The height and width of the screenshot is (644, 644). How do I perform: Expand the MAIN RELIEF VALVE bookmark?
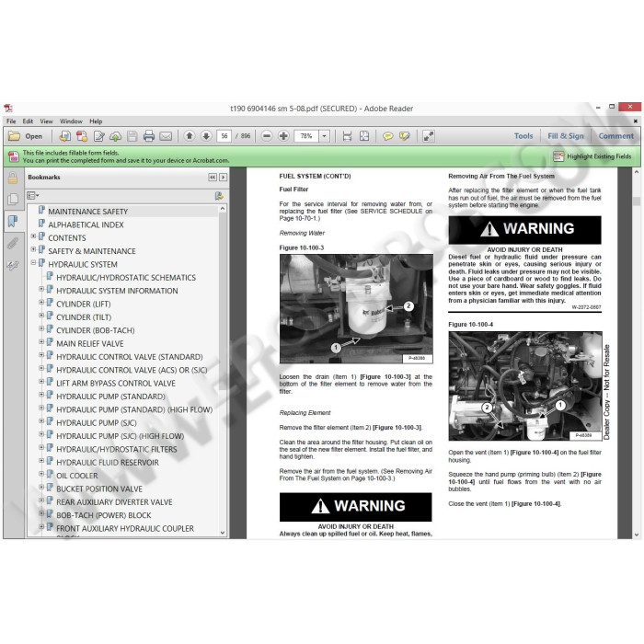click(x=41, y=341)
